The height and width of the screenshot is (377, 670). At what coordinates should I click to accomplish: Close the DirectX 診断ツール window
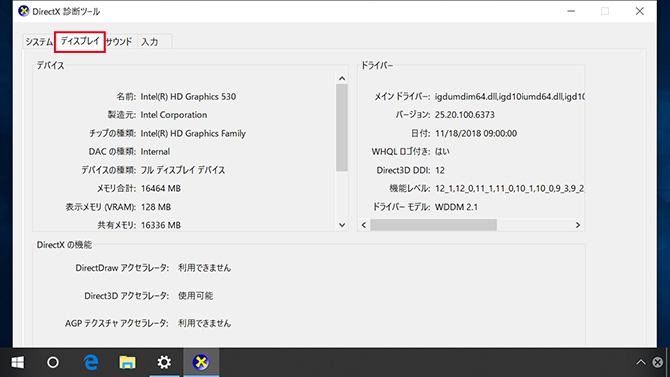640,11
